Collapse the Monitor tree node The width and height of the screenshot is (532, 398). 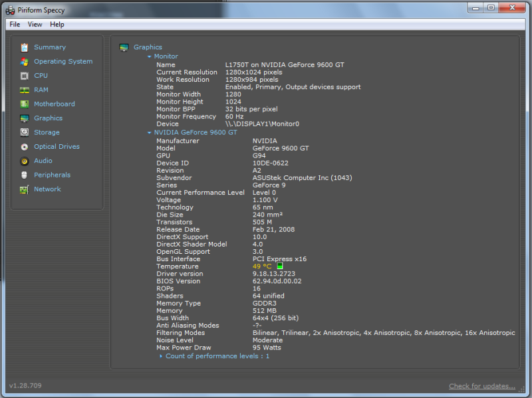coord(149,56)
